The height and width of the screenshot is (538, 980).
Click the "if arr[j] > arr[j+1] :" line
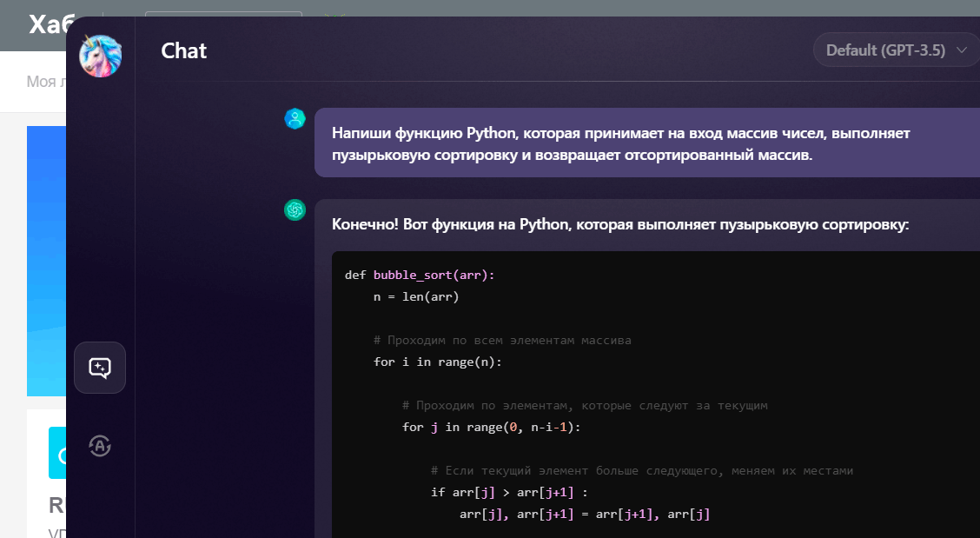(510, 492)
